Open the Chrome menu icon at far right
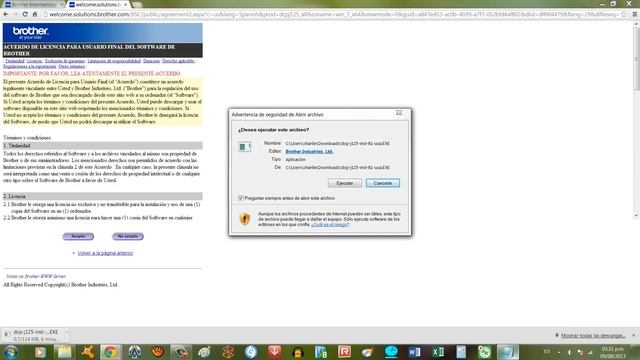Image resolution: width=640 pixels, height=360 pixels. pos(635,14)
